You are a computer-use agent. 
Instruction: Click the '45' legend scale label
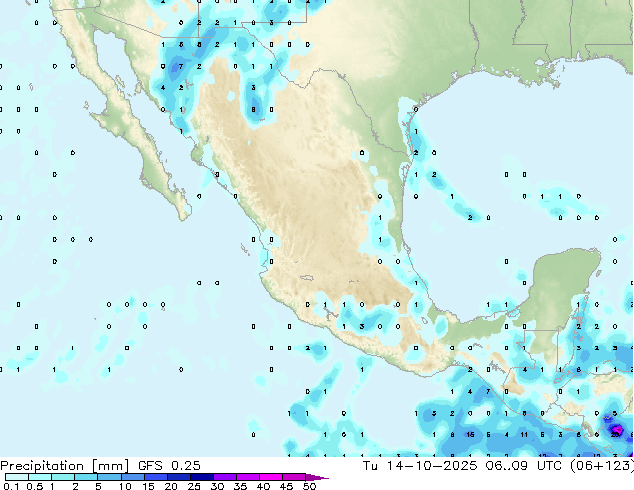pyautogui.click(x=286, y=486)
